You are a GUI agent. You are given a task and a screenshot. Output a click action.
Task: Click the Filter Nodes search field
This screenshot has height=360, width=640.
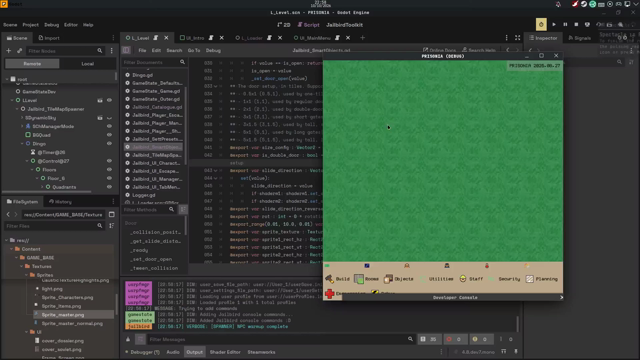[x=65, y=51]
